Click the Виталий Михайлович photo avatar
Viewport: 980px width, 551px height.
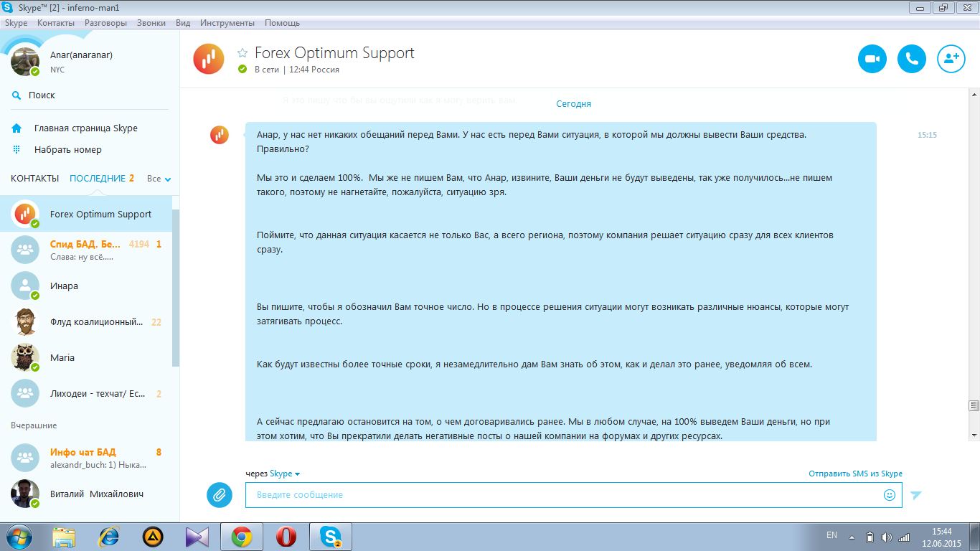tap(25, 494)
